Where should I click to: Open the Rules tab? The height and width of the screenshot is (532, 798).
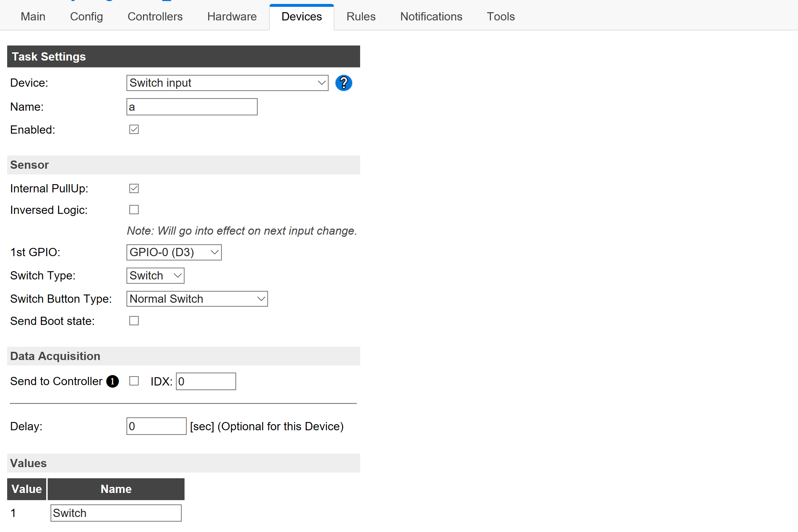coord(361,16)
